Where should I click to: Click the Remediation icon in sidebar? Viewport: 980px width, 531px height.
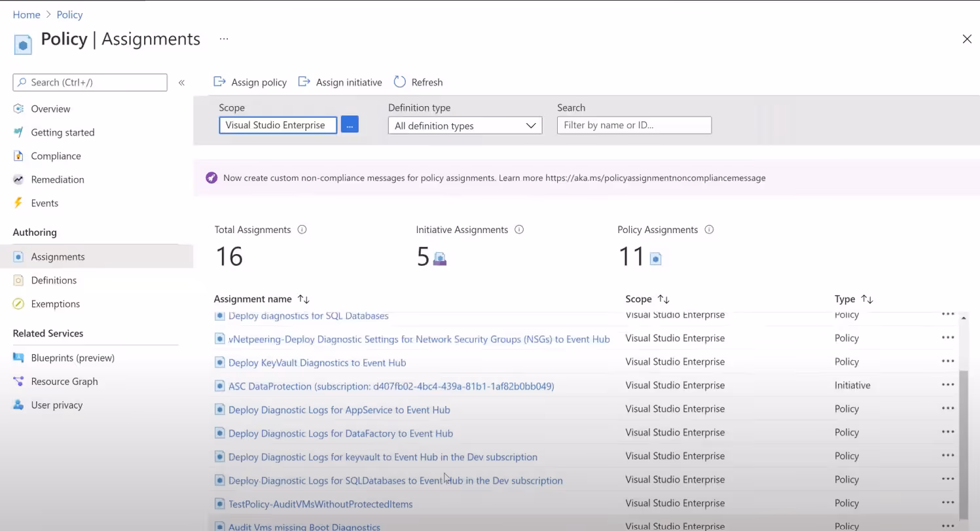pos(18,179)
